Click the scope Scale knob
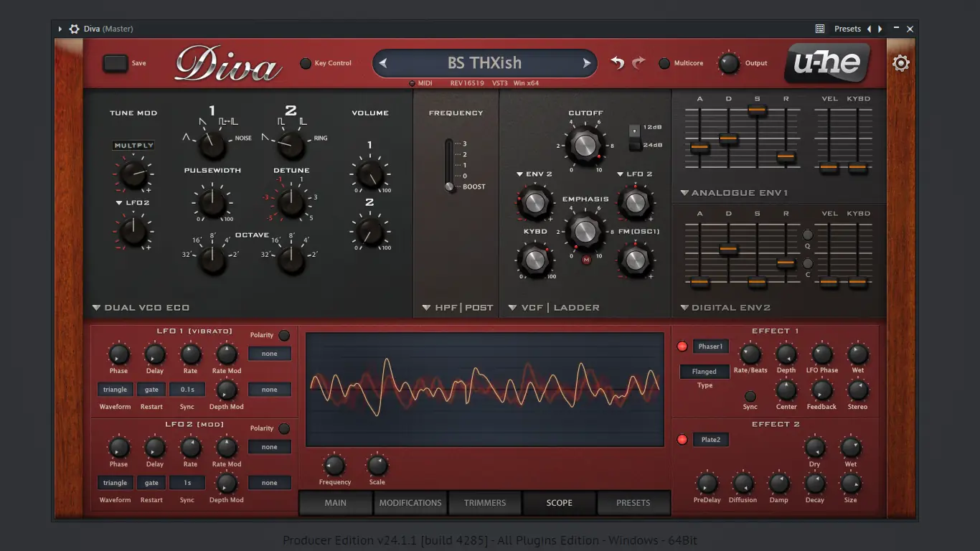Image resolution: width=980 pixels, height=551 pixels. tap(377, 466)
